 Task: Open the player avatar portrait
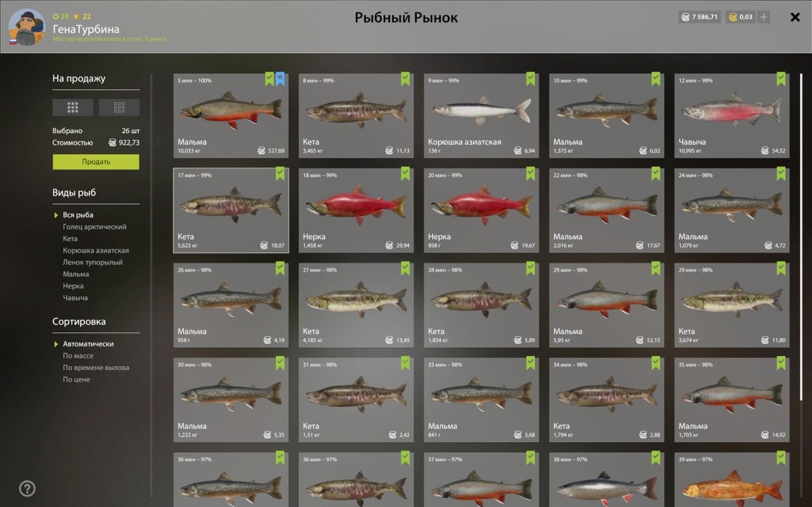(27, 27)
